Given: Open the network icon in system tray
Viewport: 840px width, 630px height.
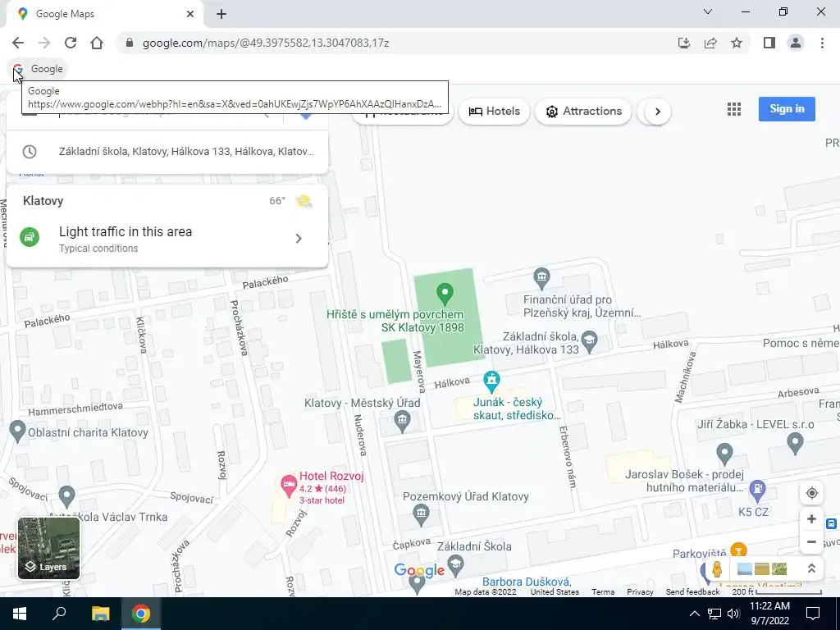Looking at the screenshot, I should 714,614.
